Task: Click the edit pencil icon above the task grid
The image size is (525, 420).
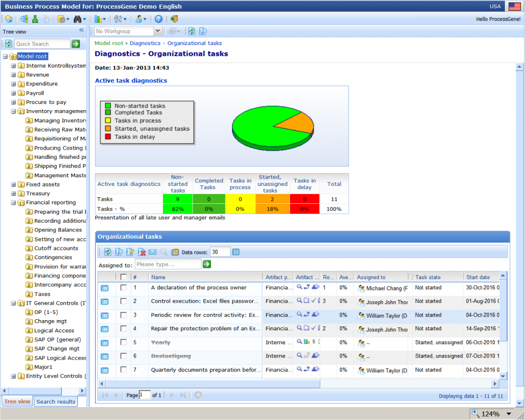Action: (x=130, y=251)
